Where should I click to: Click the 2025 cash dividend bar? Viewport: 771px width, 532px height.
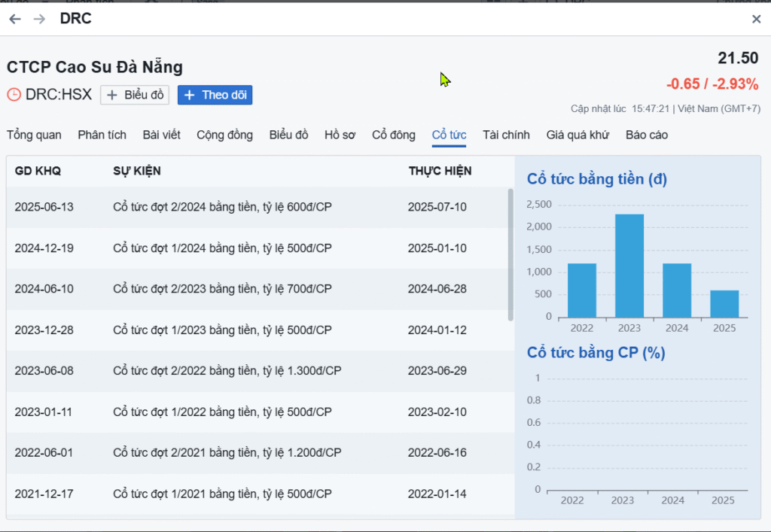click(x=724, y=303)
